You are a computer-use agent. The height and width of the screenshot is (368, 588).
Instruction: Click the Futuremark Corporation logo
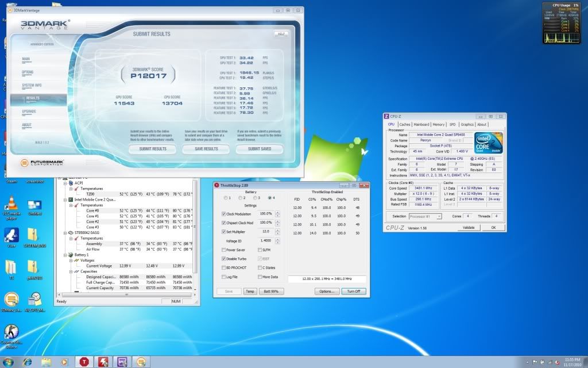(x=42, y=163)
